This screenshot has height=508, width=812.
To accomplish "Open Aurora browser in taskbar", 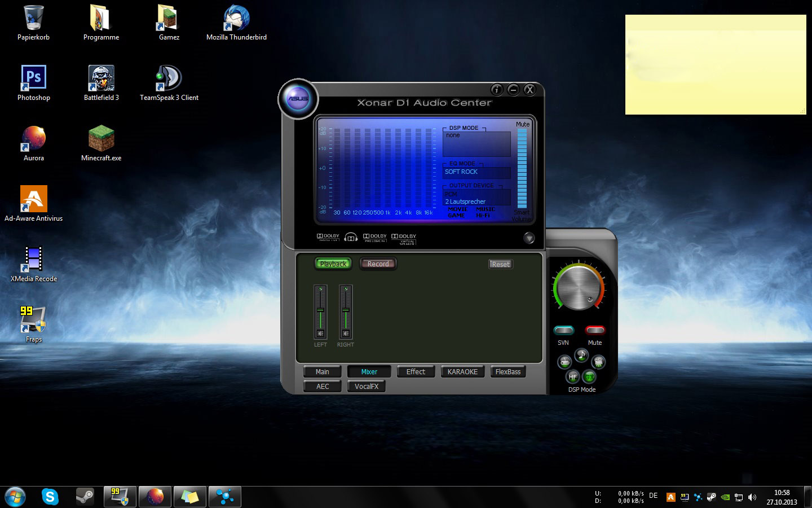I will pos(155,497).
